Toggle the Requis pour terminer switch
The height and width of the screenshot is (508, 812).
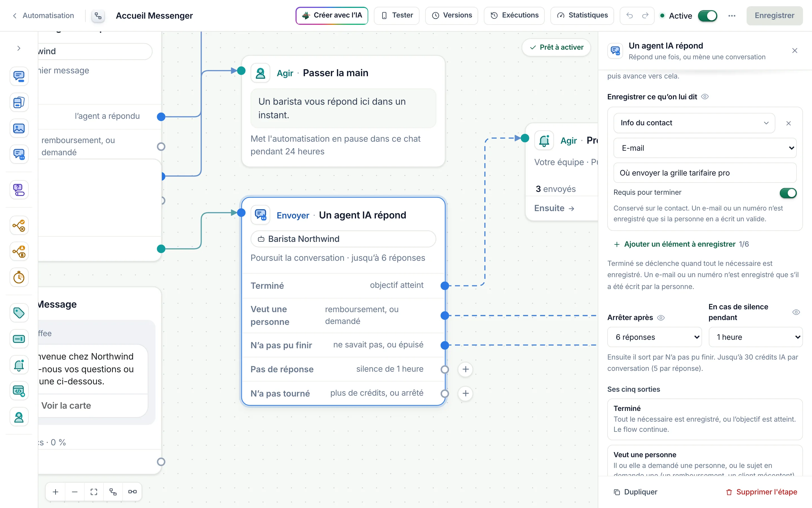coord(788,193)
